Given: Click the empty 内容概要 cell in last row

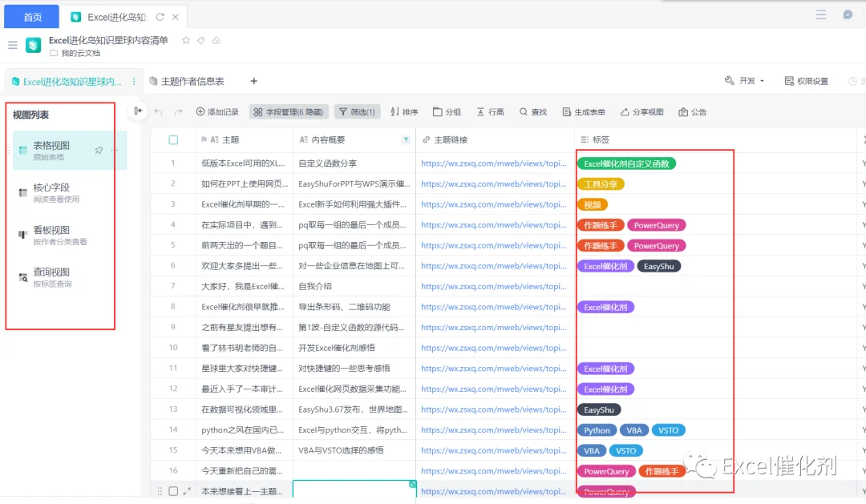Looking at the screenshot, I should (x=354, y=490).
